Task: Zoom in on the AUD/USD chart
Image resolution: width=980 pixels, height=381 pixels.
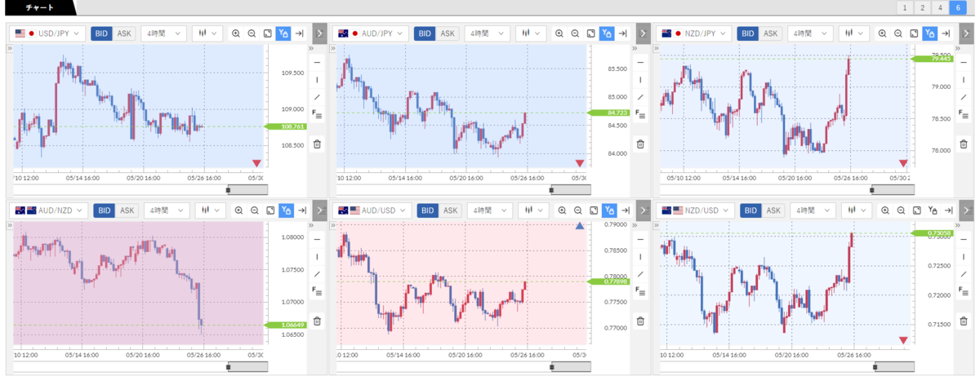Action: (562, 210)
